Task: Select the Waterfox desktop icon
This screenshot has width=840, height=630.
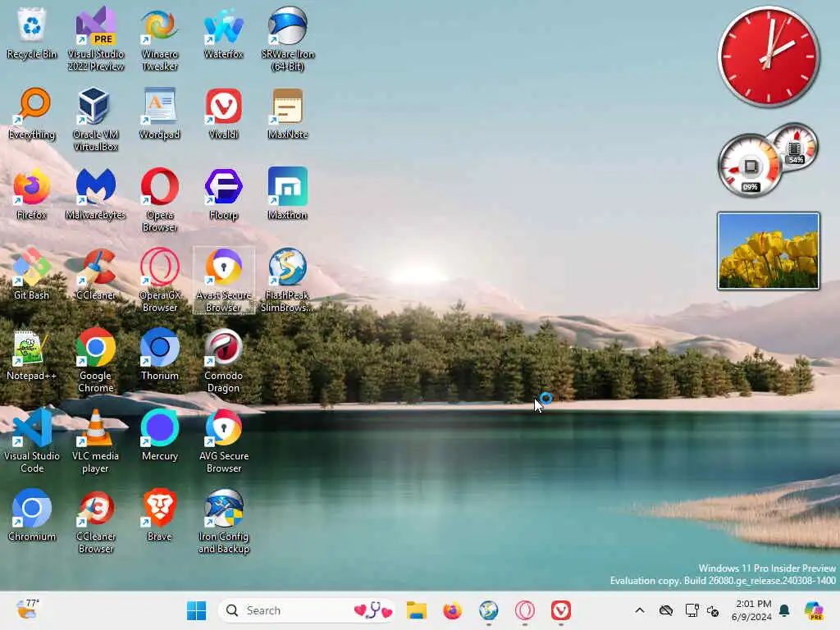Action: coord(223,33)
